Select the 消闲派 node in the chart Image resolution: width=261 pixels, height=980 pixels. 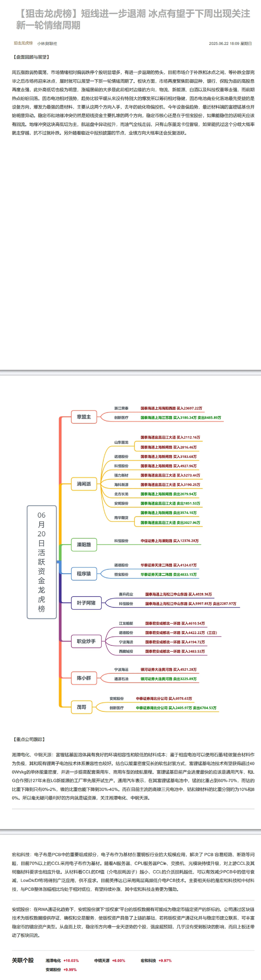point(84,484)
